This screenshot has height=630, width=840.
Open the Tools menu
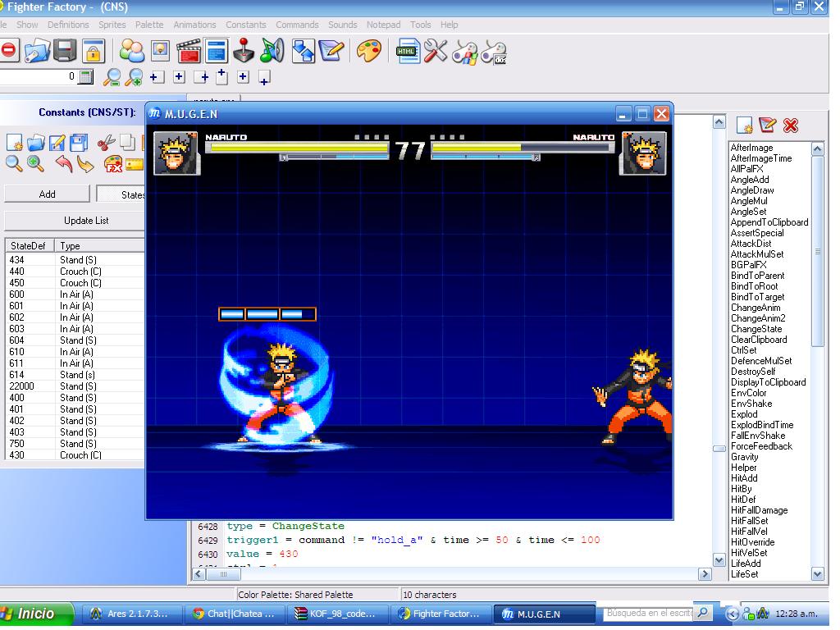coord(421,25)
